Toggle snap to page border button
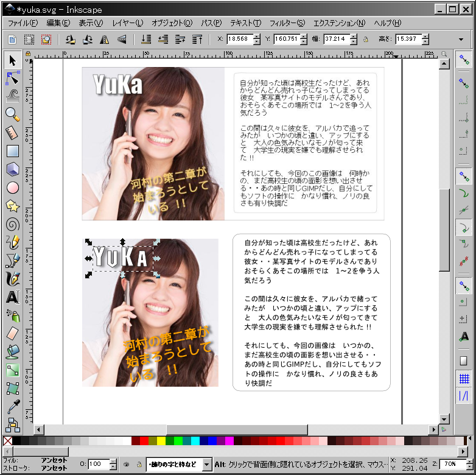This screenshot has width=476, height=475. tap(464, 361)
